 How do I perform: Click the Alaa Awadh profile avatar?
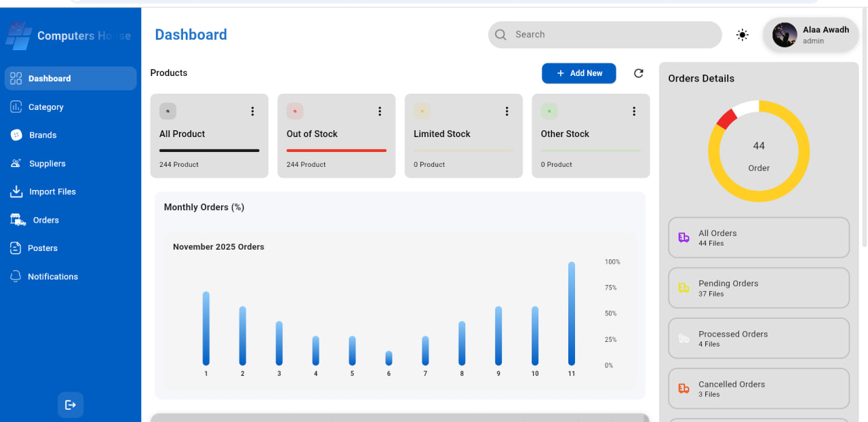tap(785, 35)
